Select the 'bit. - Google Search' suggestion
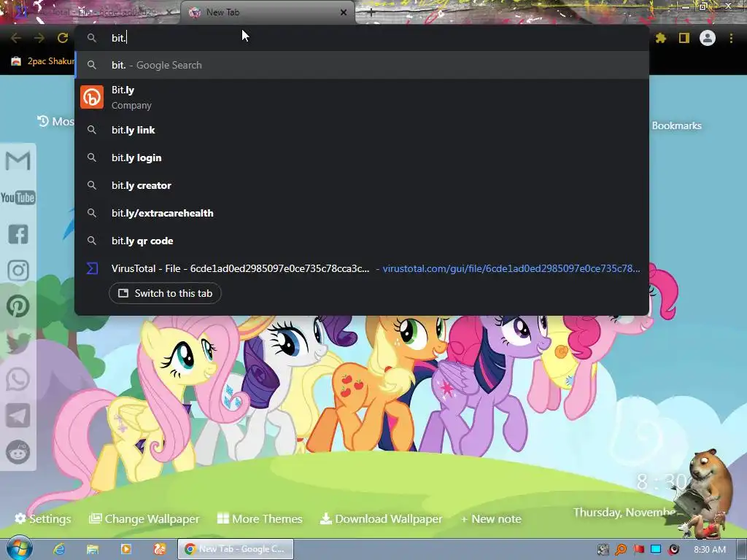This screenshot has width=747, height=560. click(362, 65)
